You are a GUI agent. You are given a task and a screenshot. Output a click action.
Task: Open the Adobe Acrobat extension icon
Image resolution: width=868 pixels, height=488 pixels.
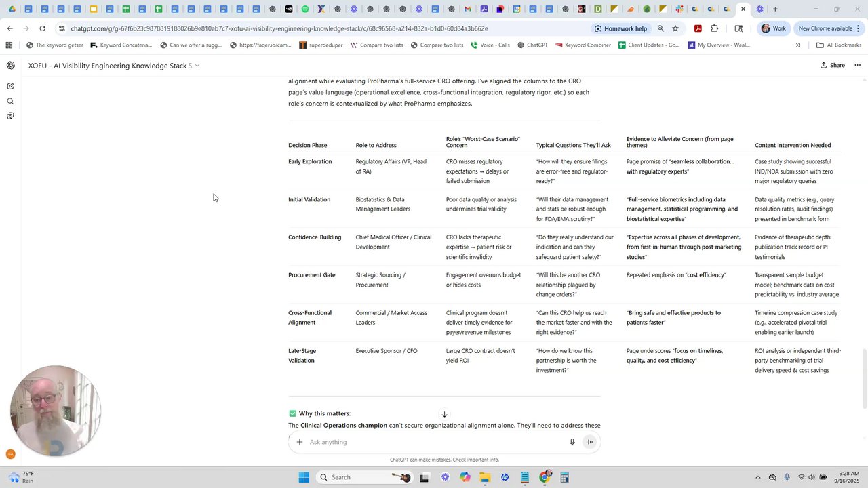[x=698, y=28]
